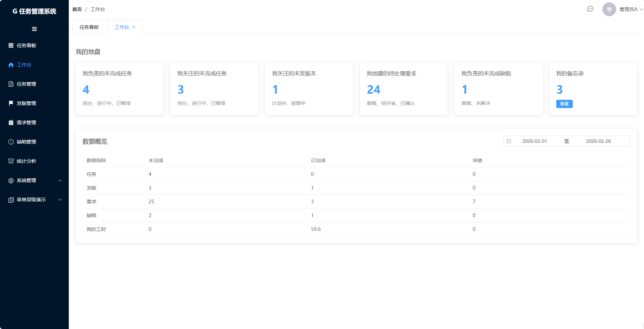Click the 缺陷管理 warning circle icon
The image size is (644, 329).
coord(11,142)
